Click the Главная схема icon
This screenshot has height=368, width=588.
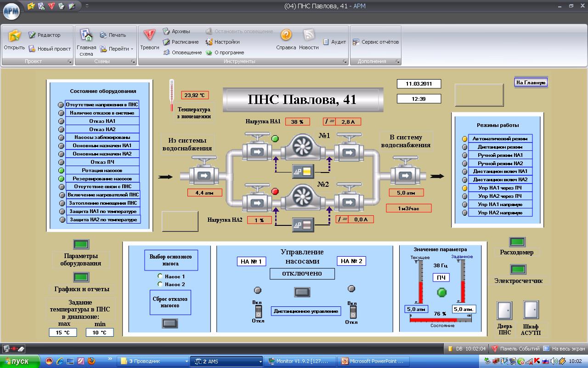click(x=86, y=35)
